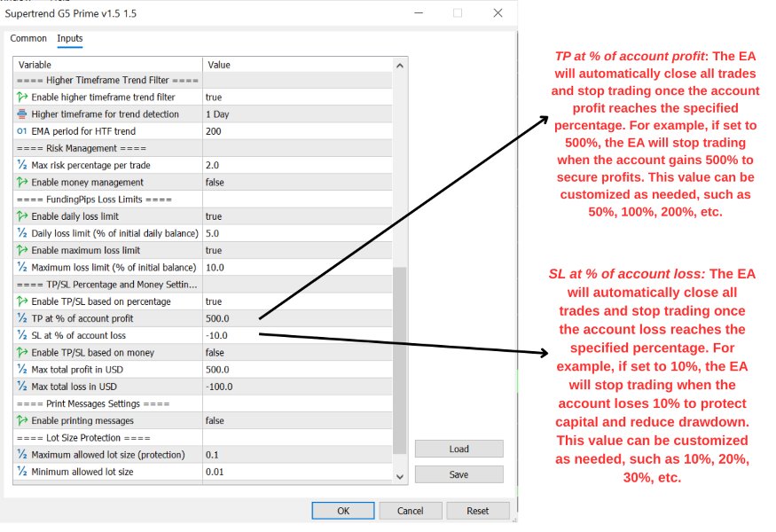This screenshot has height=532, width=776.
Task: Click the icon beside Minimum allowed lot size
Action: tap(22, 472)
